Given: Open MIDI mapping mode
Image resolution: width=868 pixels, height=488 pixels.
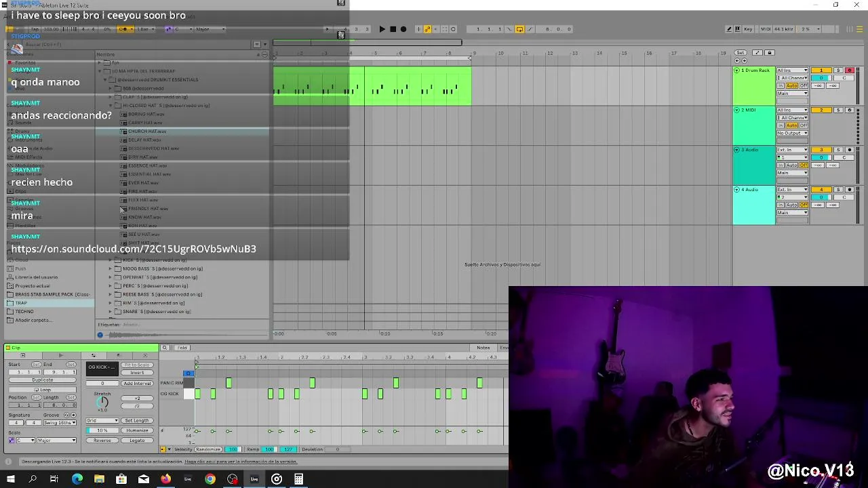Looking at the screenshot, I should [766, 29].
